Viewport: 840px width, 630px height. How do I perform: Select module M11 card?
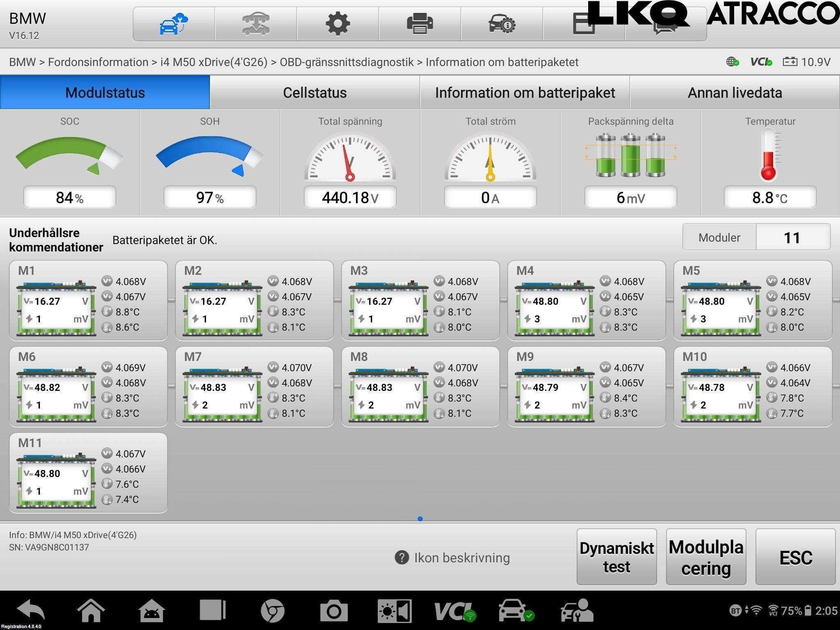[x=88, y=472]
